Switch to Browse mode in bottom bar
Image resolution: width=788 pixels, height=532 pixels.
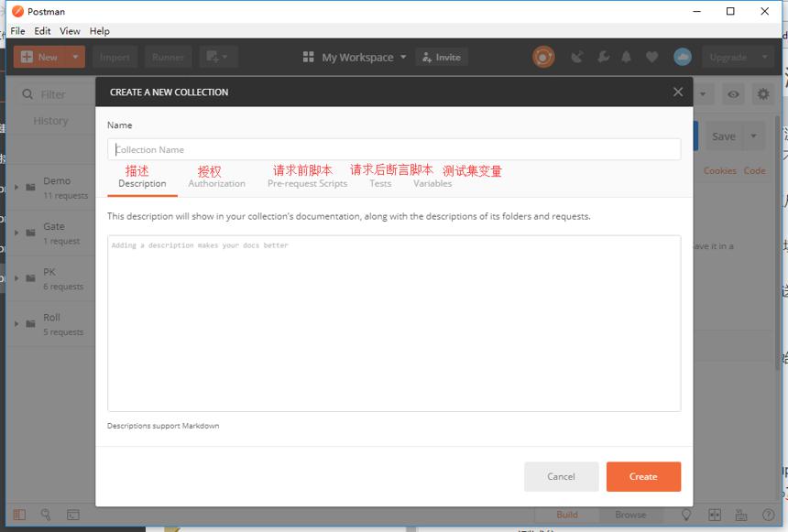click(630, 515)
